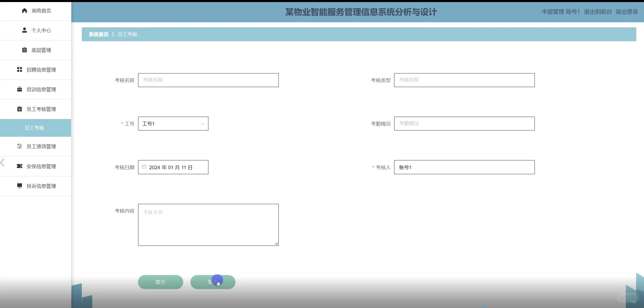The height and width of the screenshot is (308, 644).
Task: Select 员工考核 in the sidebar menu
Action: click(x=35, y=127)
